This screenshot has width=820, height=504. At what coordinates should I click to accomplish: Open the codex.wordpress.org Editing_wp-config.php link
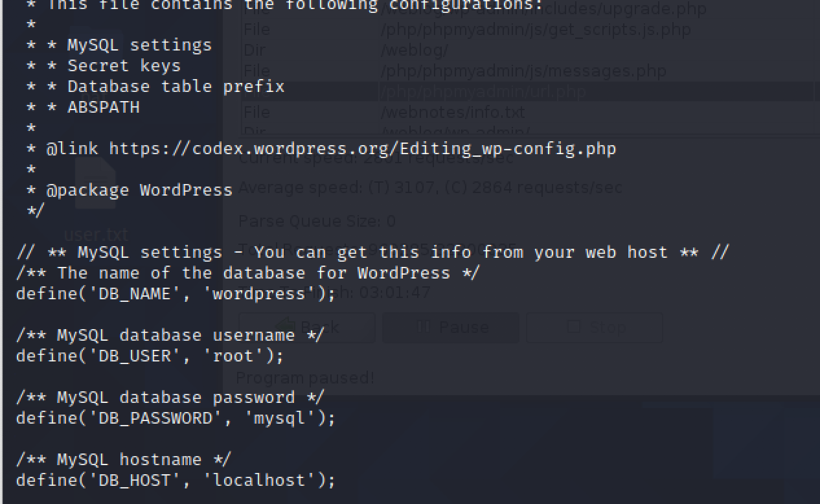[x=363, y=148]
